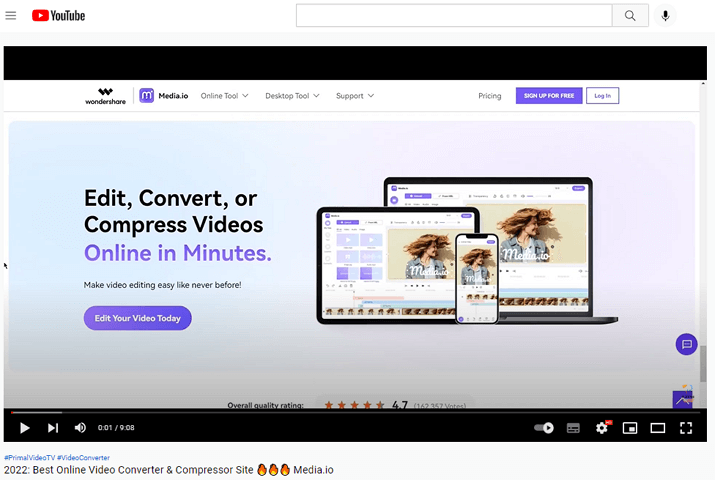
Task: Expand the Online Tool dropdown
Action: tap(224, 96)
